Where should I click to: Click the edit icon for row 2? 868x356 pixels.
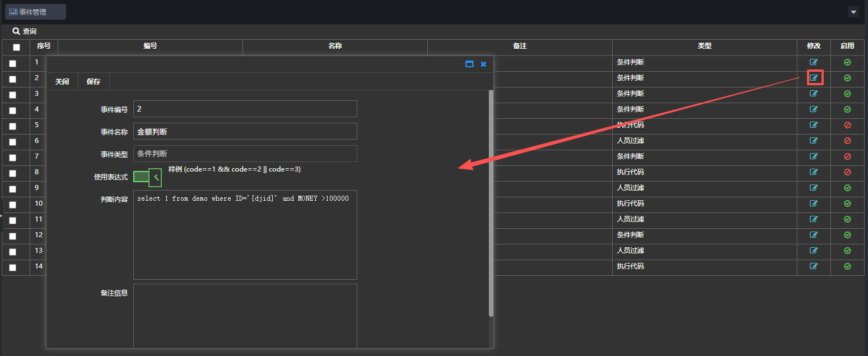[814, 78]
